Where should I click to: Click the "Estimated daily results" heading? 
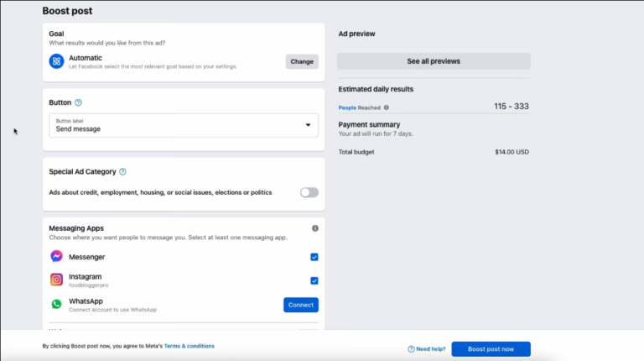pos(376,89)
